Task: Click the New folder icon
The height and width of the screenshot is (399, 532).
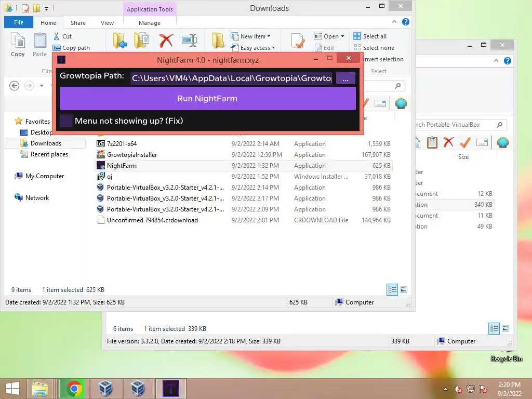Action: (218, 41)
